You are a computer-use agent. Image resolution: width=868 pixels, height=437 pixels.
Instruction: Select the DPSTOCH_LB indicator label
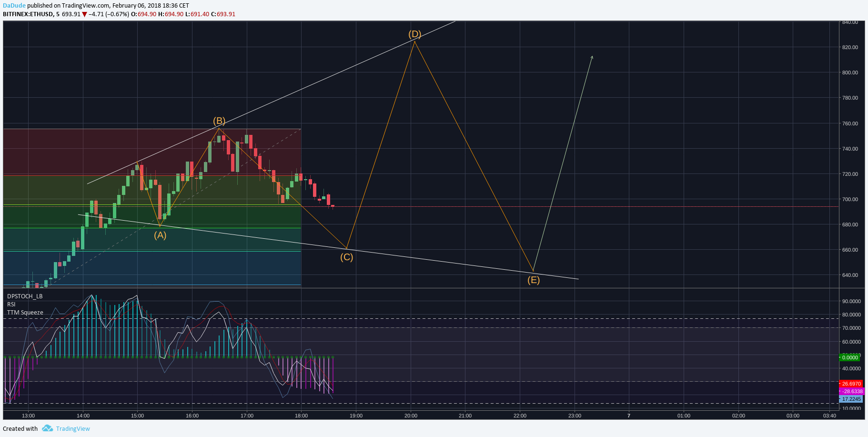[25, 296]
